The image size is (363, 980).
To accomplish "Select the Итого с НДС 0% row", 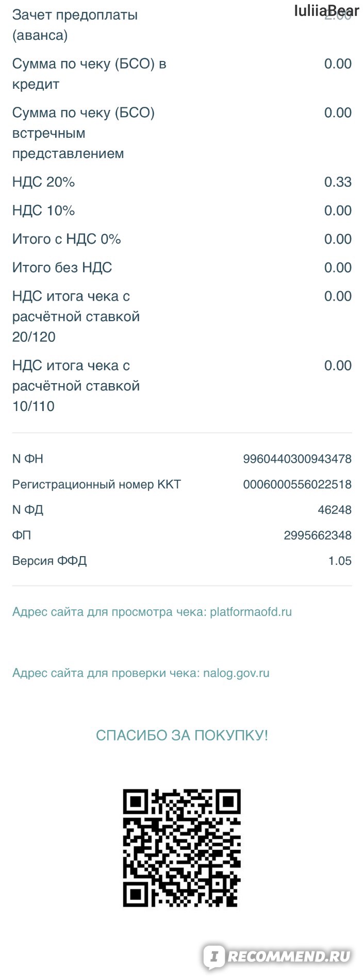I will pyautogui.click(x=181, y=239).
